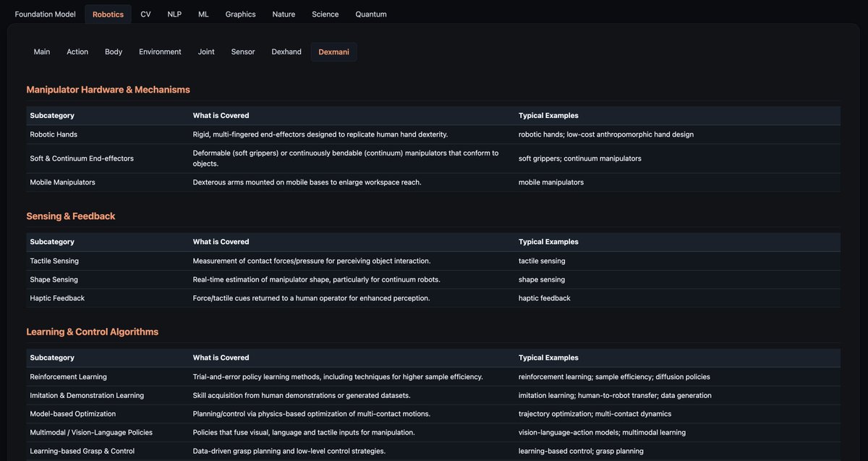Click the Shape Sensing subcategory cell
This screenshot has width=868, height=461.
click(54, 279)
